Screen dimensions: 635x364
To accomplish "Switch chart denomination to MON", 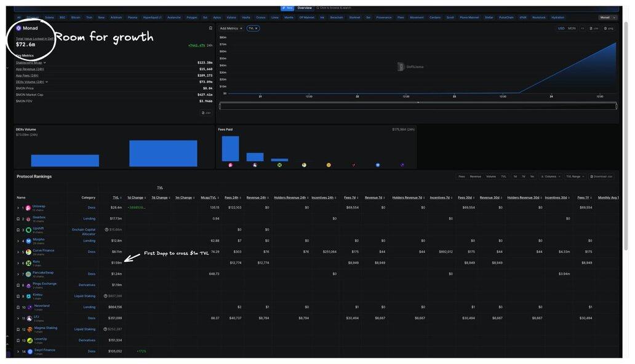I will (572, 28).
